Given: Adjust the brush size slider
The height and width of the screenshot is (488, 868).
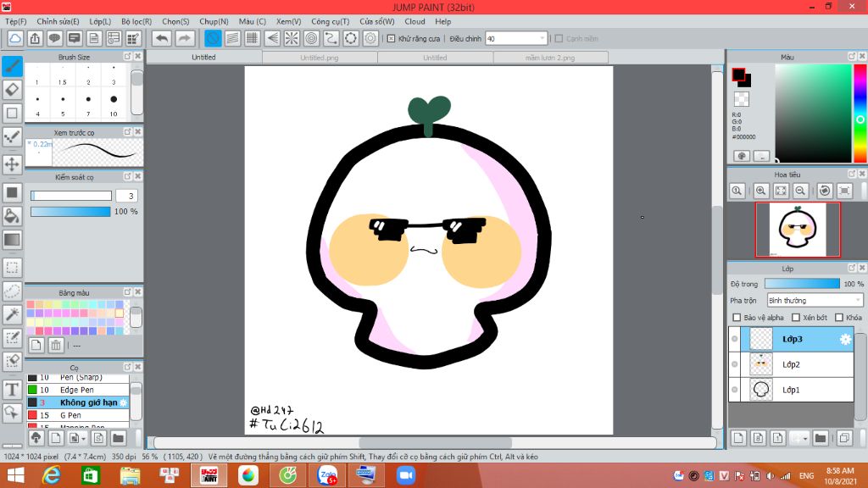Looking at the screenshot, I should pos(71,196).
